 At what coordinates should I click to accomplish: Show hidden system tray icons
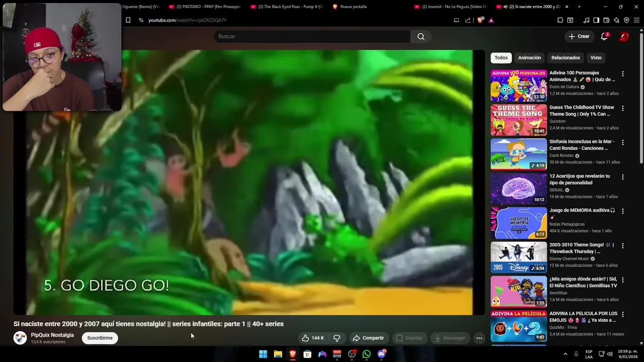click(565, 354)
